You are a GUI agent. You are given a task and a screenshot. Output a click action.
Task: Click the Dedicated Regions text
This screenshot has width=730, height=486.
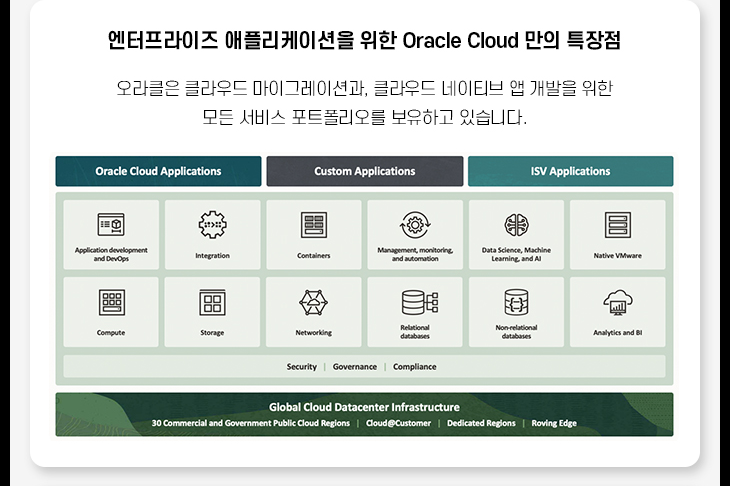(481, 423)
